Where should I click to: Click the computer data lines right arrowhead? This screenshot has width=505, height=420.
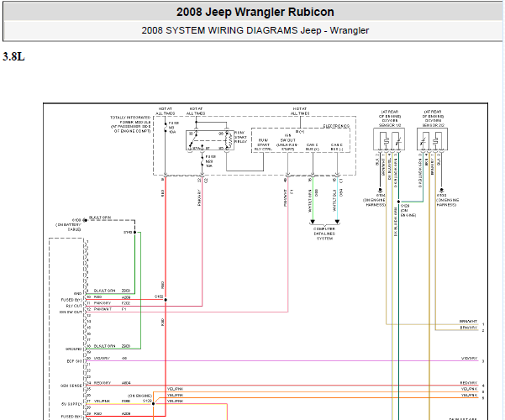337,222
